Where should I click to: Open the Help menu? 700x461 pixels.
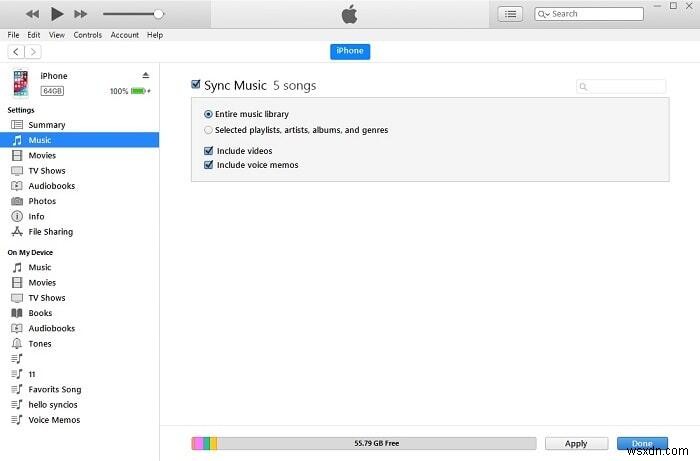tap(155, 35)
